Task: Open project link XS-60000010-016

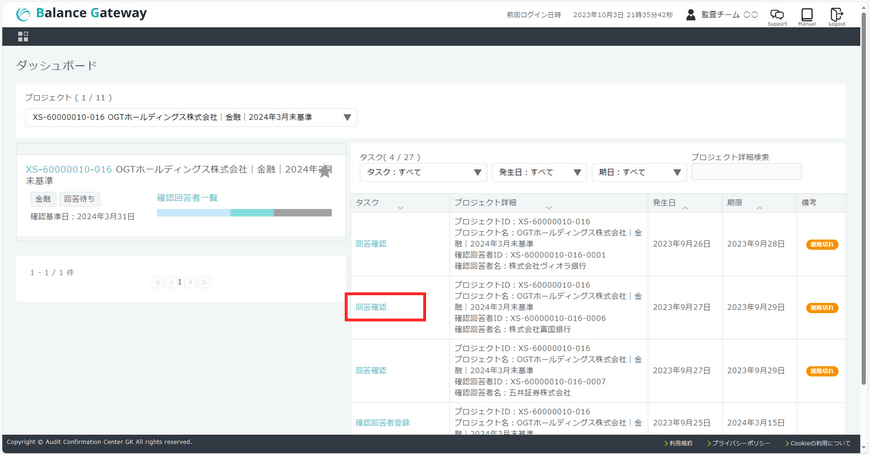Action: point(68,170)
